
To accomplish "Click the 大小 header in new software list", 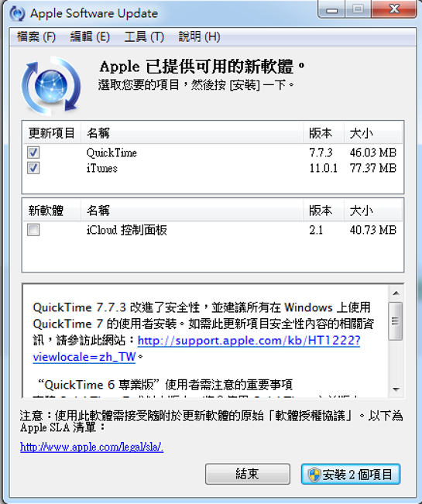I will [x=373, y=211].
